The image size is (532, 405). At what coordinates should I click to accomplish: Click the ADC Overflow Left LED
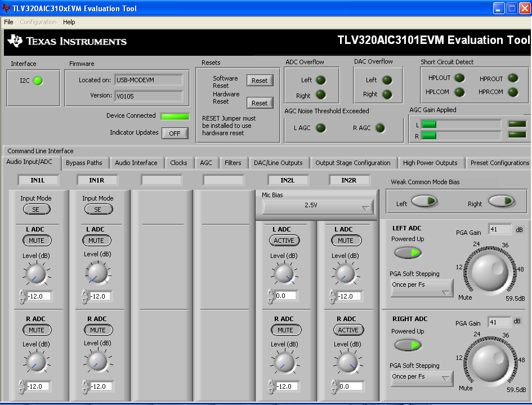pyautogui.click(x=321, y=80)
